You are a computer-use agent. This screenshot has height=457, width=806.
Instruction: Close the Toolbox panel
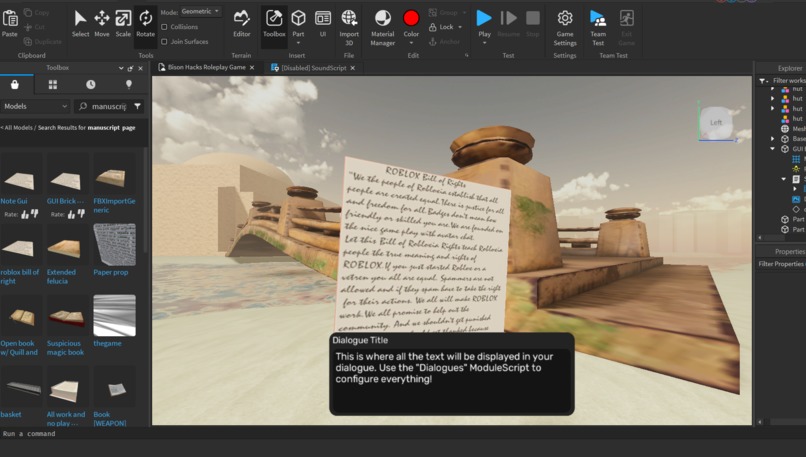coord(141,68)
